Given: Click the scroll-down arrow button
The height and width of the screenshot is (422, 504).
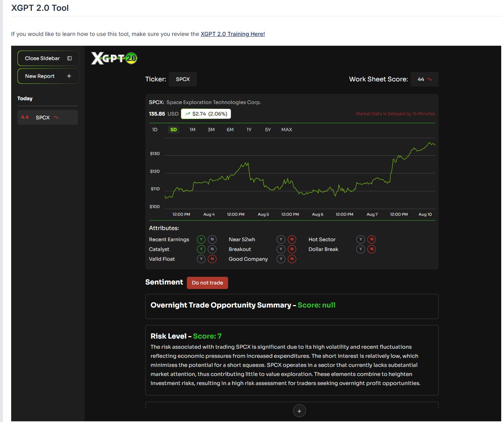Looking at the screenshot, I should click(299, 411).
